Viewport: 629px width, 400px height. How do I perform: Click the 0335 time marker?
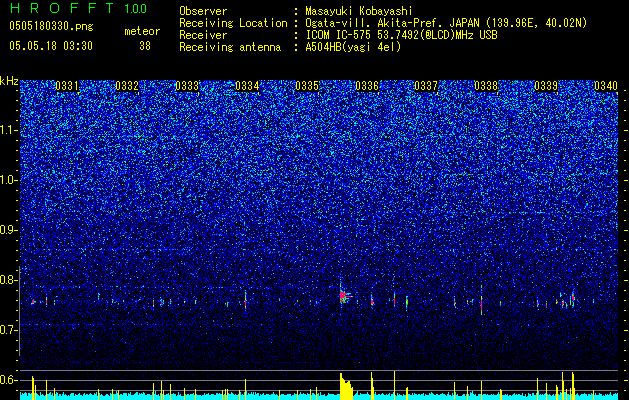(x=307, y=86)
